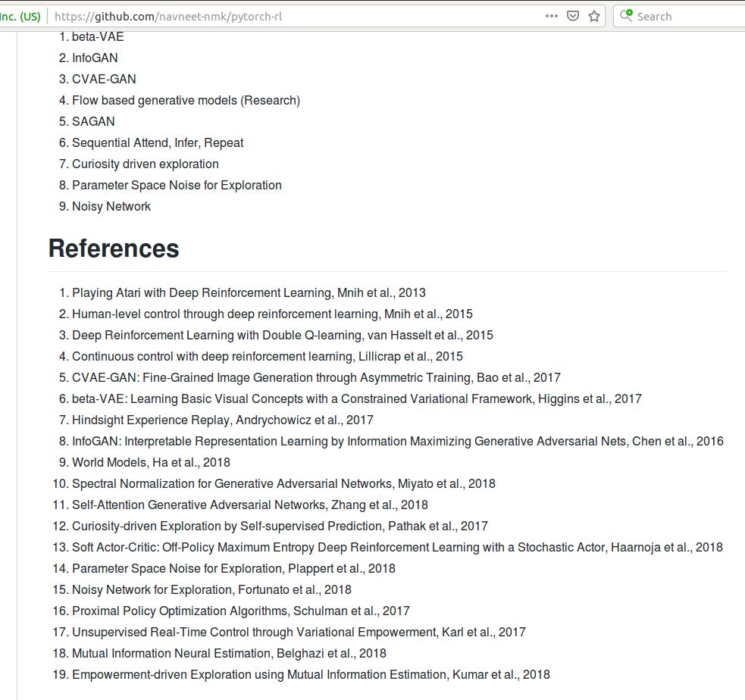
Task: Select 'InfoGAN' list item
Action: tap(95, 58)
